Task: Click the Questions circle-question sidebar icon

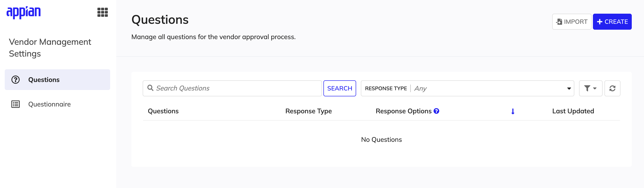Action: click(x=16, y=80)
